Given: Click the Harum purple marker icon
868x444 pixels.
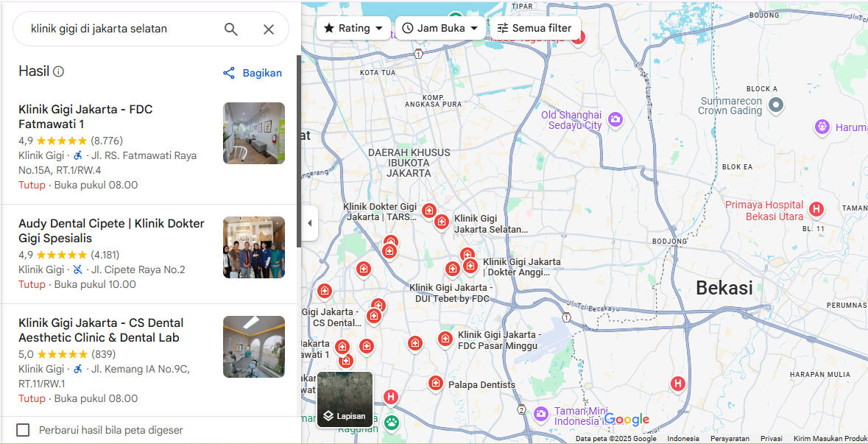Looking at the screenshot, I should (x=822, y=127).
